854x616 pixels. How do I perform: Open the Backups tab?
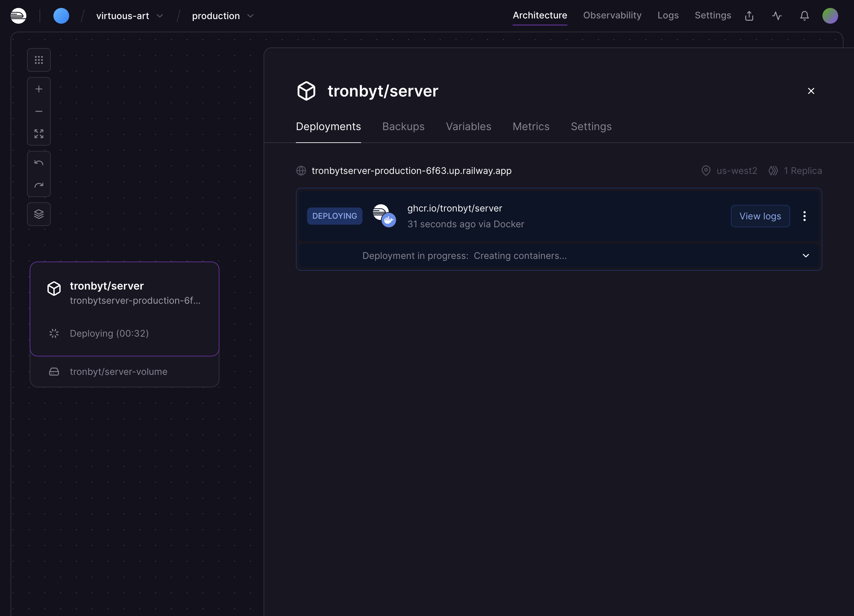click(x=403, y=126)
